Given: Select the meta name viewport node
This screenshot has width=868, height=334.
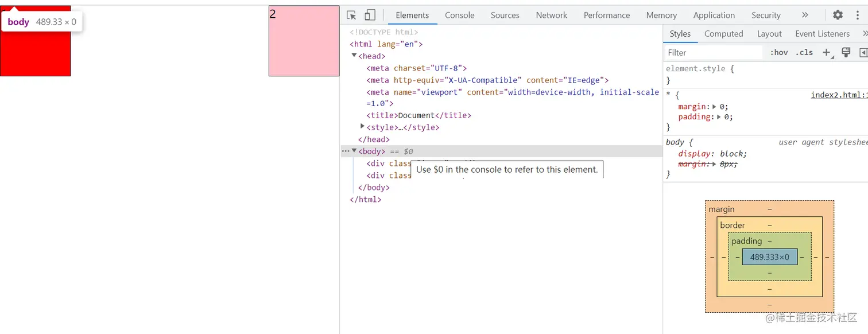Looking at the screenshot, I should [x=513, y=98].
